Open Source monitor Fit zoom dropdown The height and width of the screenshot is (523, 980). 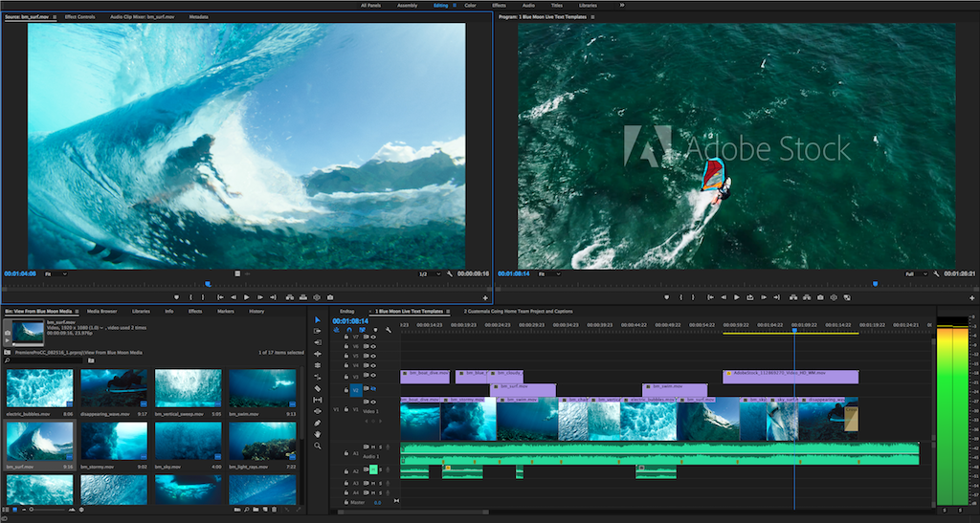[56, 274]
